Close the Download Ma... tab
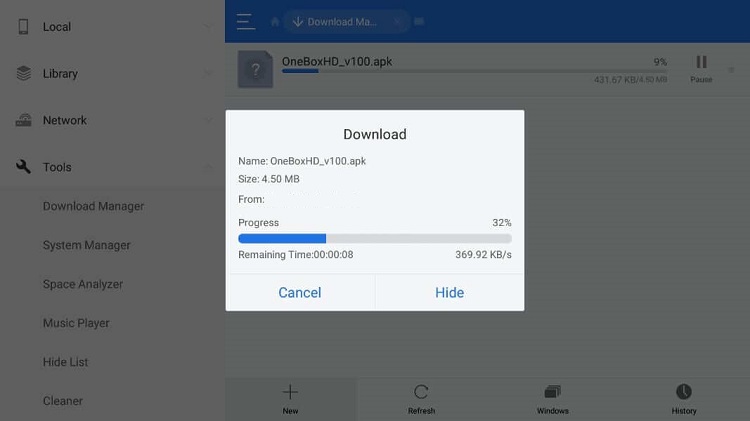750x421 pixels. tap(397, 22)
